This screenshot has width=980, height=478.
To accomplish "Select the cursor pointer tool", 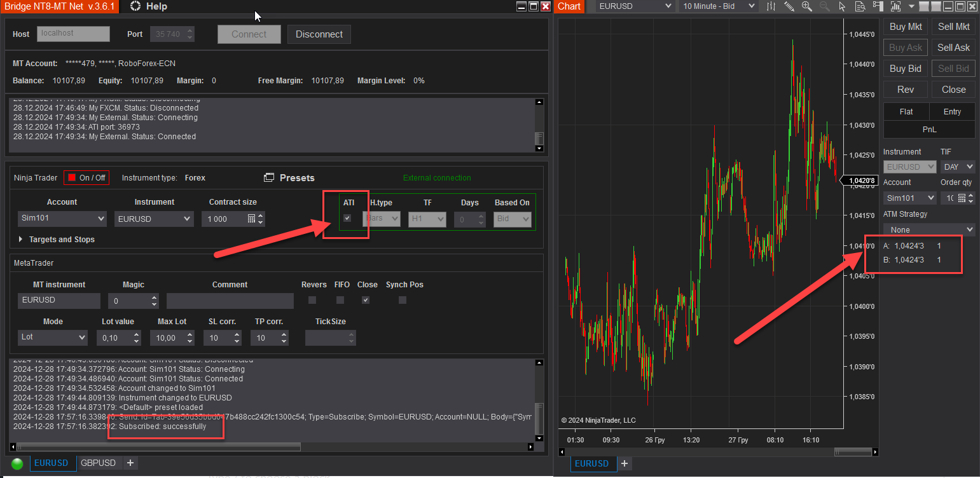I will click(x=843, y=6).
